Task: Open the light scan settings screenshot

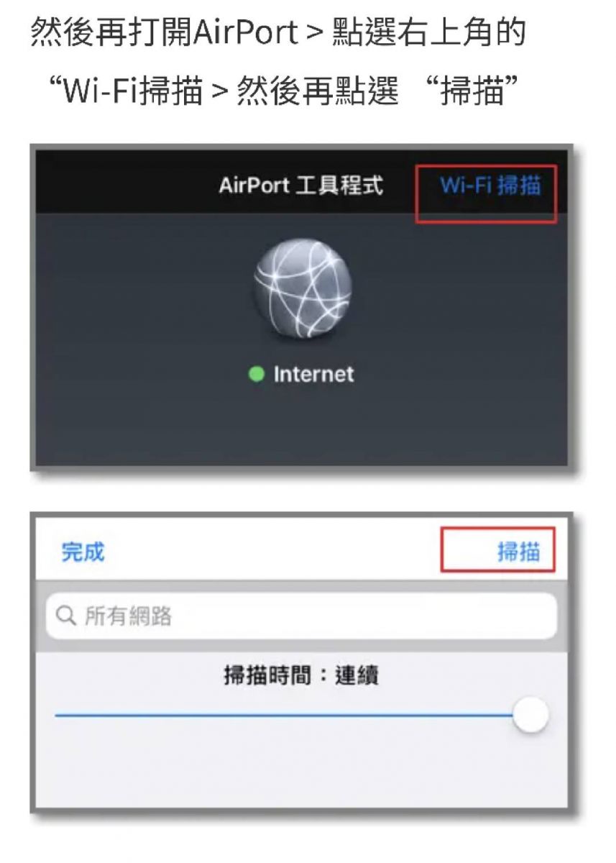Action: tap(301, 662)
